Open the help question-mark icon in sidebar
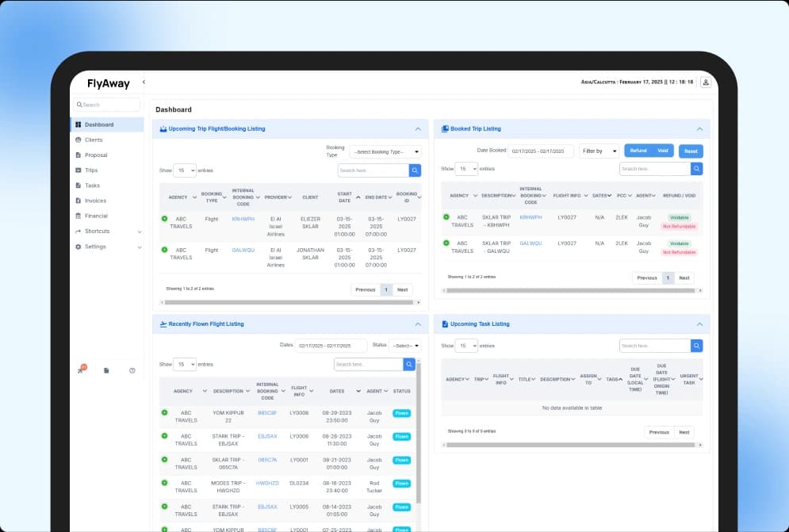The height and width of the screenshot is (532, 789). [x=132, y=371]
